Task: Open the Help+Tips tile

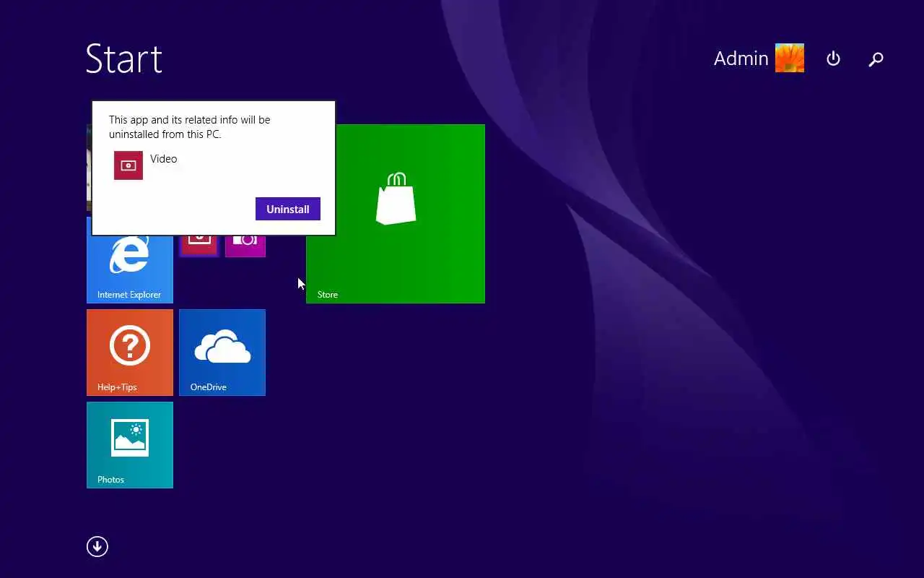Action: (x=130, y=353)
